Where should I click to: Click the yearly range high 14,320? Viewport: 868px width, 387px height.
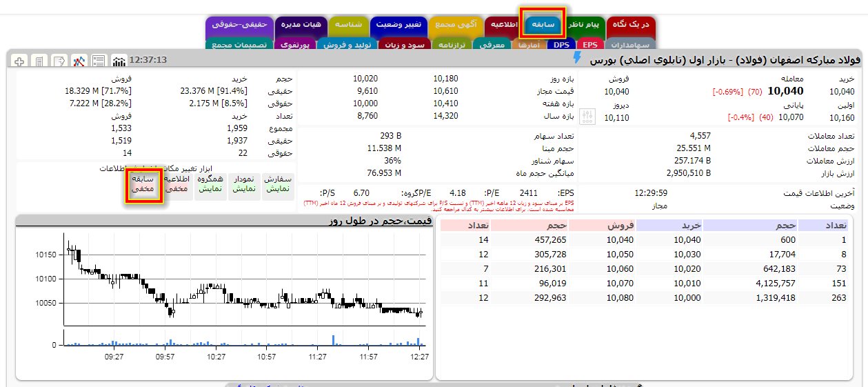(445, 115)
